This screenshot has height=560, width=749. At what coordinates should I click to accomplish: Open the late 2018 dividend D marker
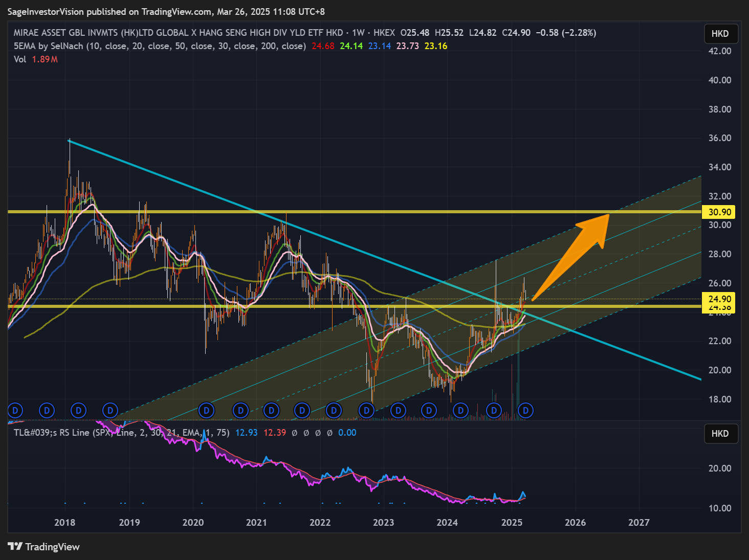[x=111, y=410]
